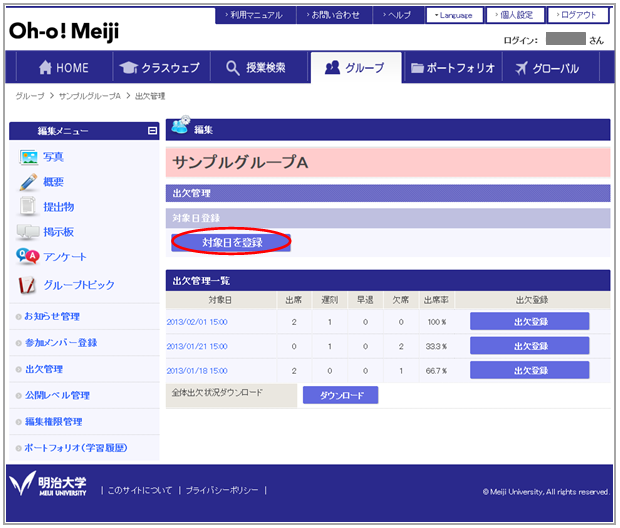Viewport: 620px width, 528px height.
Task: Open the 授業検索 tab
Action: [260, 68]
